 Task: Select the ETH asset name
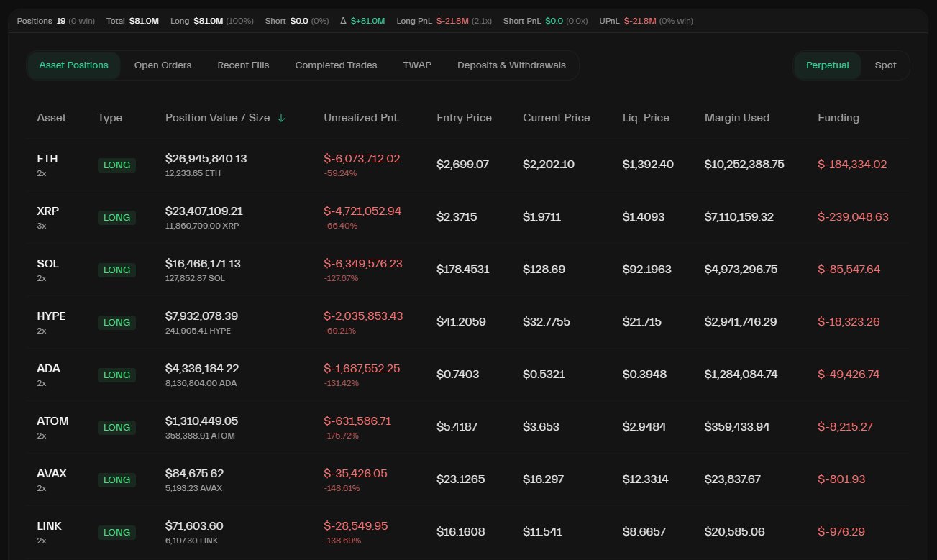click(x=47, y=159)
